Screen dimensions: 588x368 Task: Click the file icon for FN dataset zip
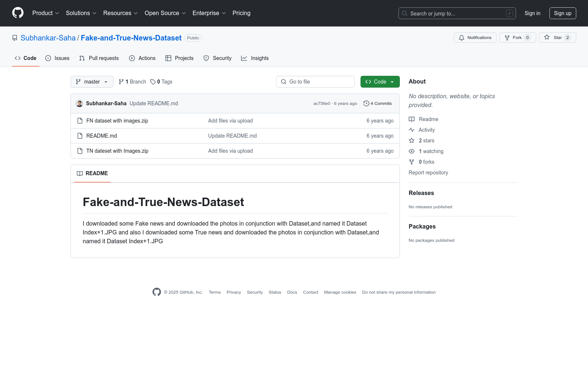click(x=80, y=121)
